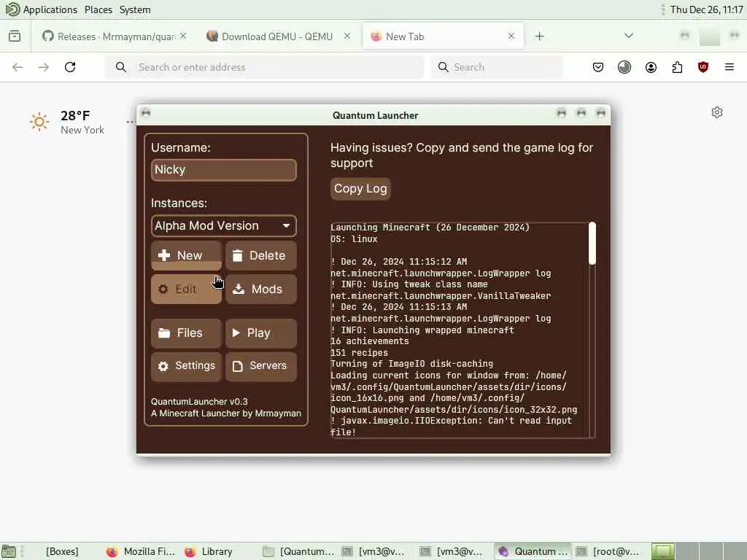Open the launcher Settings button
The image size is (747, 560).
tap(186, 366)
